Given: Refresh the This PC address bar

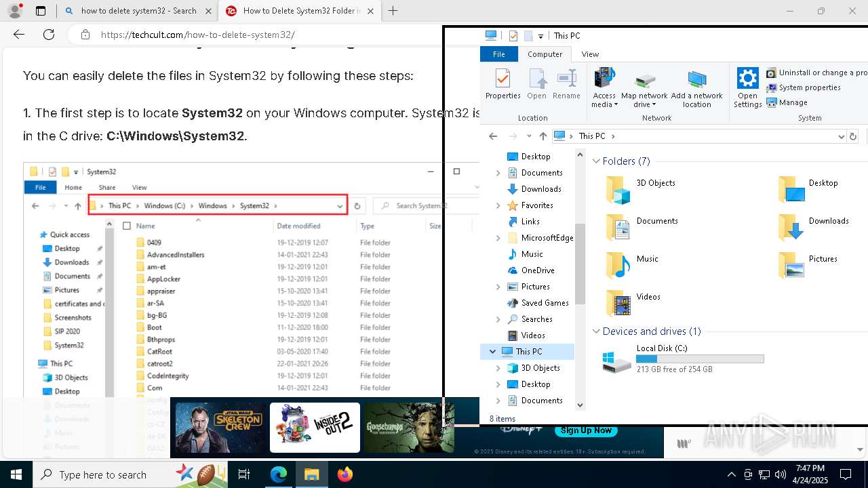Looking at the screenshot, I should [x=853, y=136].
